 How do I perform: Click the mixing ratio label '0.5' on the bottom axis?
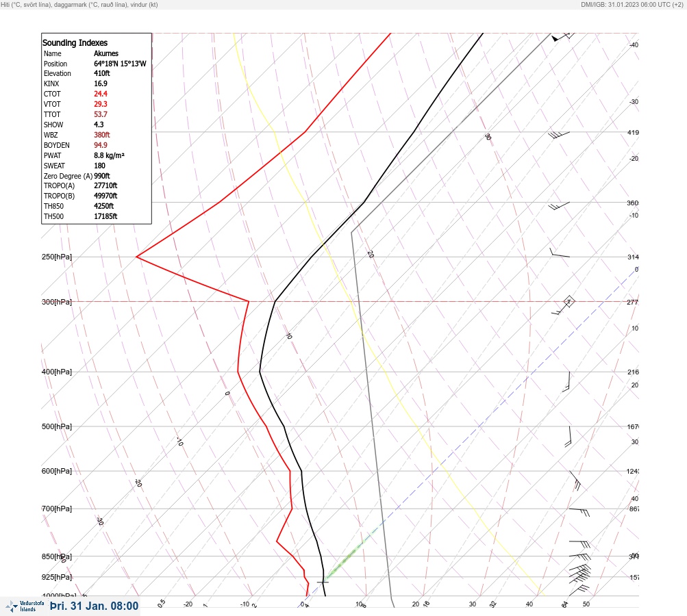click(x=161, y=603)
